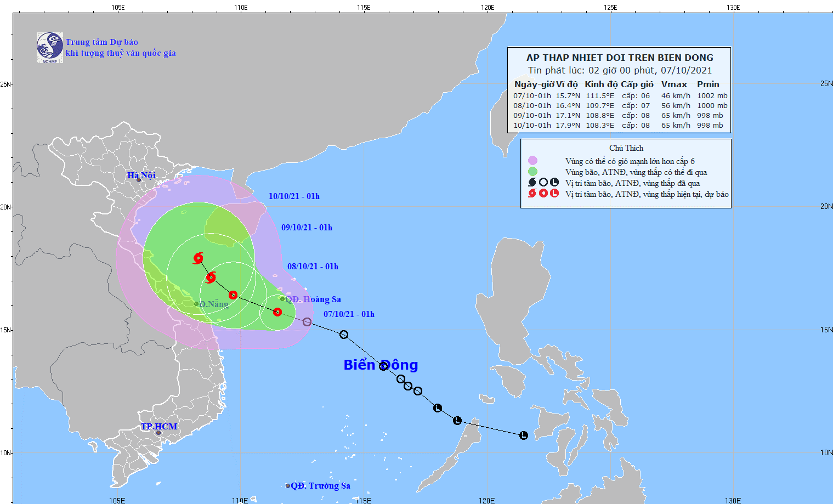Click the green legend swatch for storm path zone
Screen dimensions: 833x504
(532, 172)
